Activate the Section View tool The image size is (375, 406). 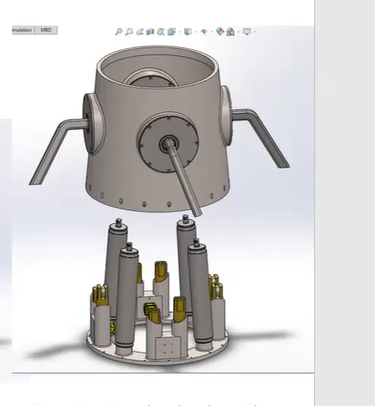pos(150,32)
